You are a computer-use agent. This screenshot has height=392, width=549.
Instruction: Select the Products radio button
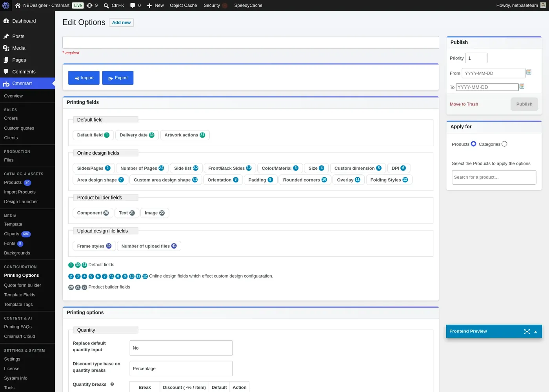click(474, 144)
